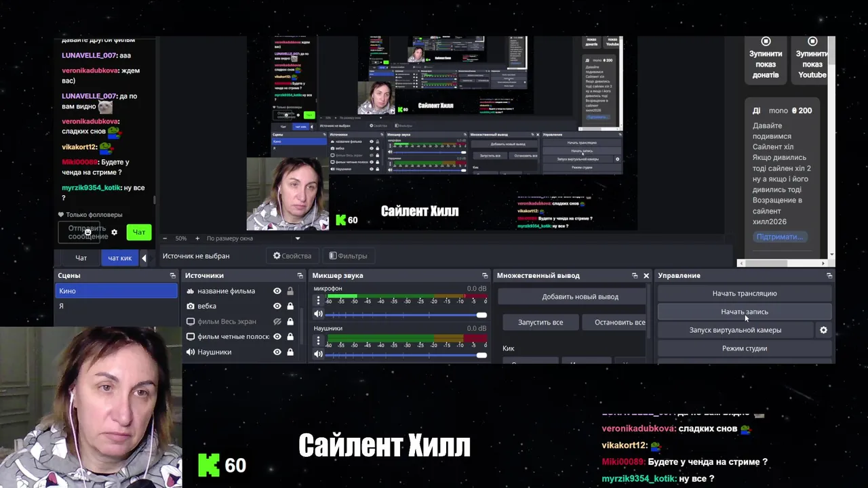The width and height of the screenshot is (868, 488).
Task: Open the preview scale dropdown arrow
Action: (x=297, y=239)
